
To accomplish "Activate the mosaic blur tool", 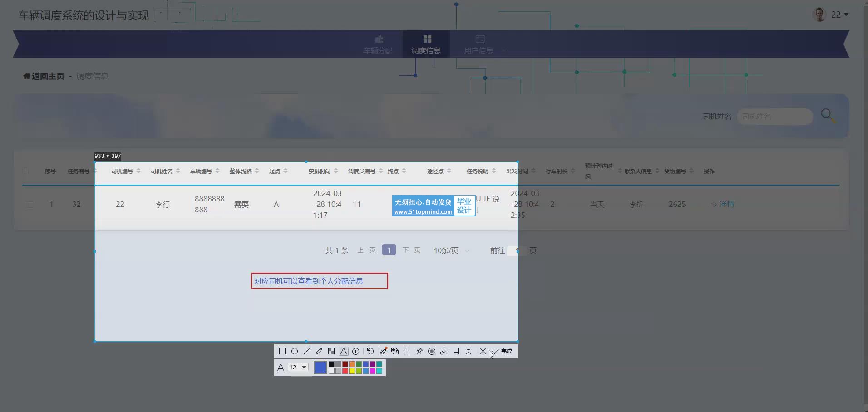I will tap(331, 351).
